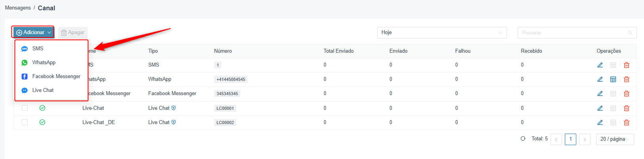Screen dimensions: 644x159
Task: Click the refresh icon beside Total: 5
Action: 523,139
